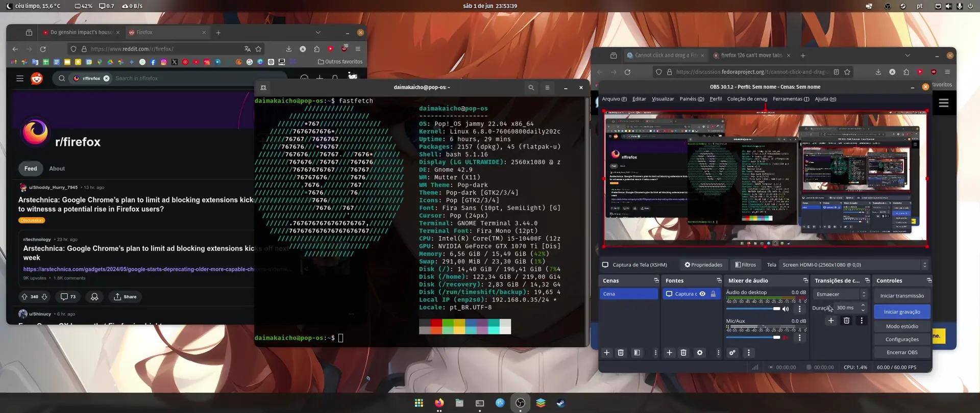Downvote the Arstechnica Reddit post

[x=44, y=297]
